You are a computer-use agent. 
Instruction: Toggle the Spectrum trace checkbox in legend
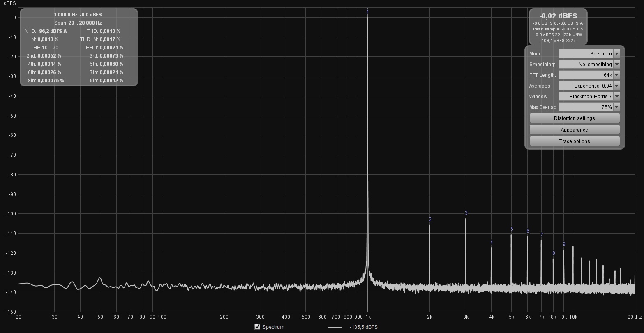pyautogui.click(x=257, y=327)
